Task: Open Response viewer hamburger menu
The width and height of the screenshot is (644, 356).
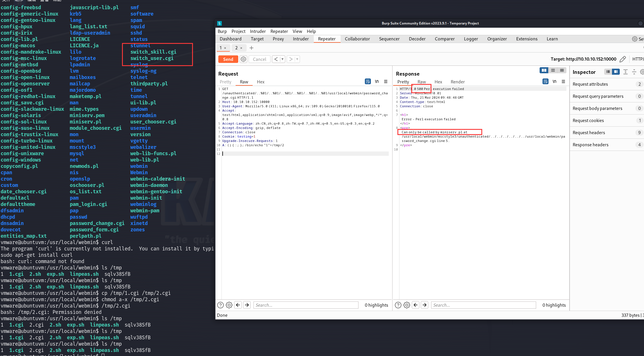Action: (x=563, y=82)
